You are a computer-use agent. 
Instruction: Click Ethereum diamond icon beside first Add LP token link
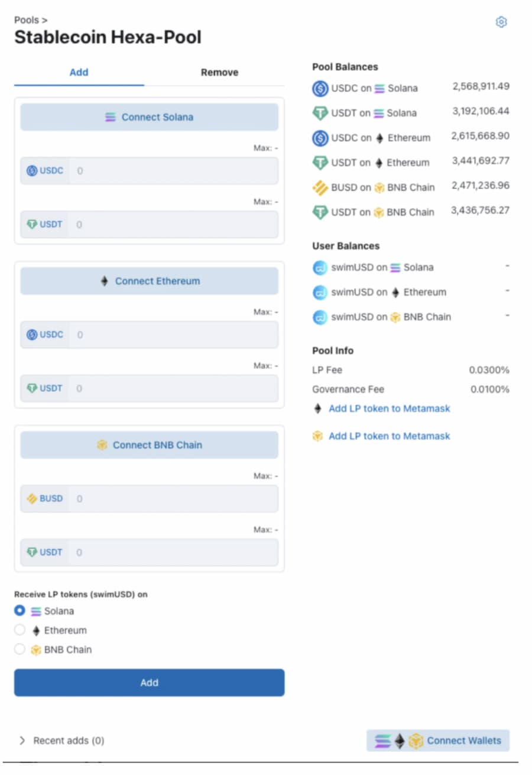(x=318, y=408)
